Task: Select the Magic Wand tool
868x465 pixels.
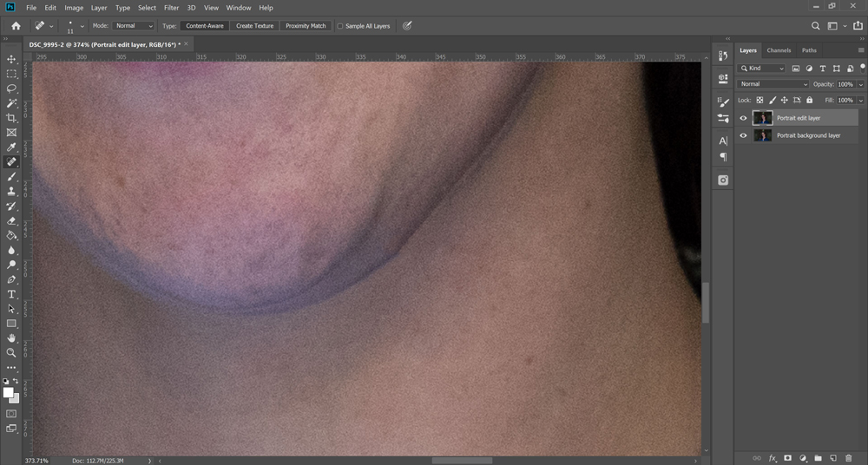Action: click(11, 103)
